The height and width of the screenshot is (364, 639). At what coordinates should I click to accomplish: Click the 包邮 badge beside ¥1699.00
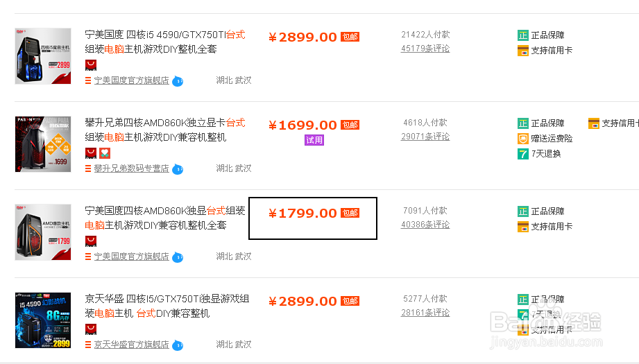click(350, 125)
